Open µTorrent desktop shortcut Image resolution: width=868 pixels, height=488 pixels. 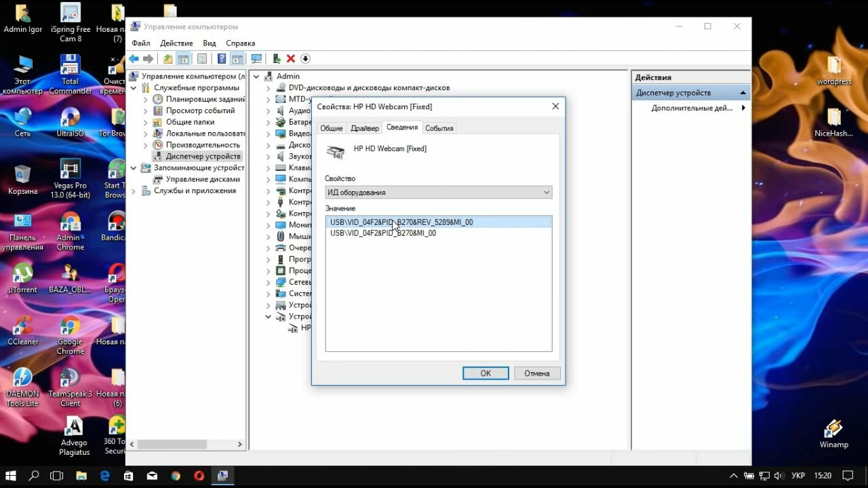coord(22,278)
